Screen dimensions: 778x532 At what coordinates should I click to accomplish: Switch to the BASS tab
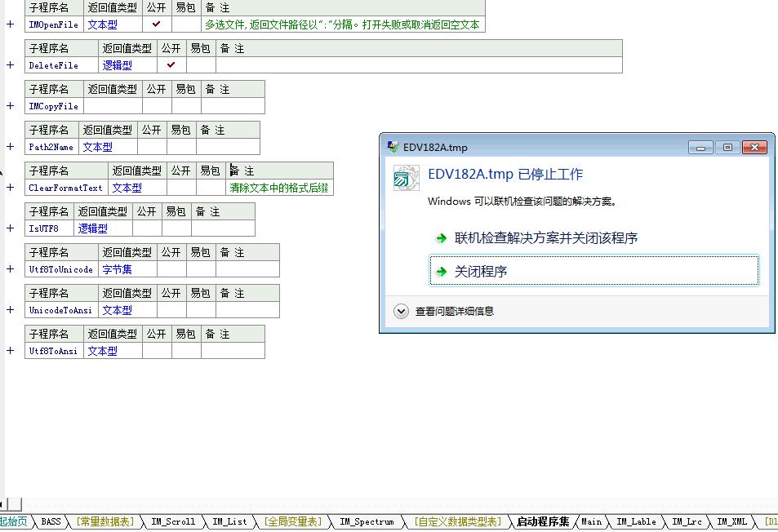(x=51, y=521)
